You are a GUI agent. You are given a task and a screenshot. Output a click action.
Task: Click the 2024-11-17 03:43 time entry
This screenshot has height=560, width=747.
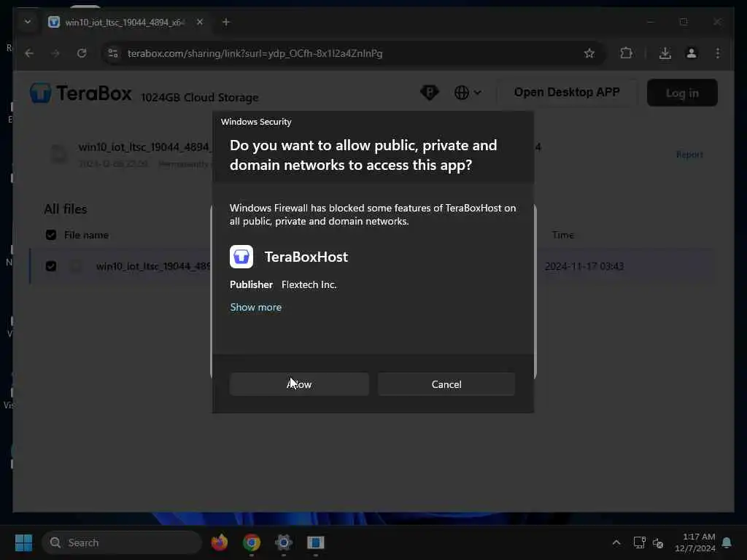coord(584,266)
